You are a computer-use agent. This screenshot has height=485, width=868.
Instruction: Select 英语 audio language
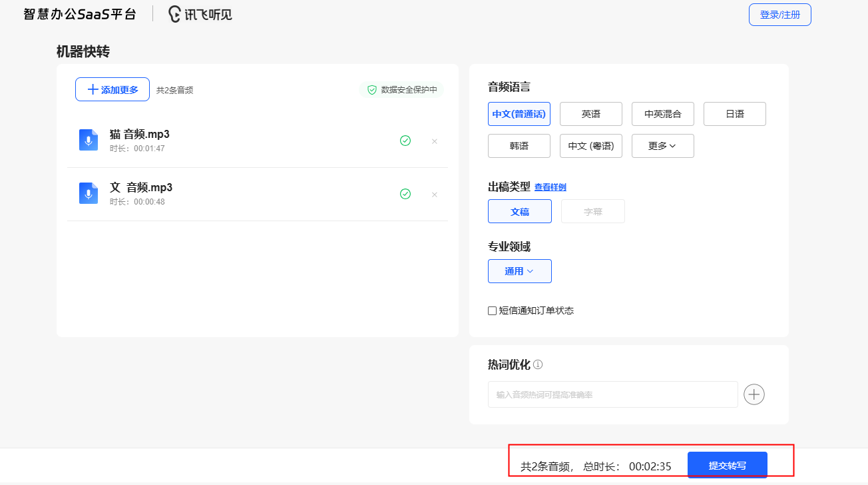point(591,114)
